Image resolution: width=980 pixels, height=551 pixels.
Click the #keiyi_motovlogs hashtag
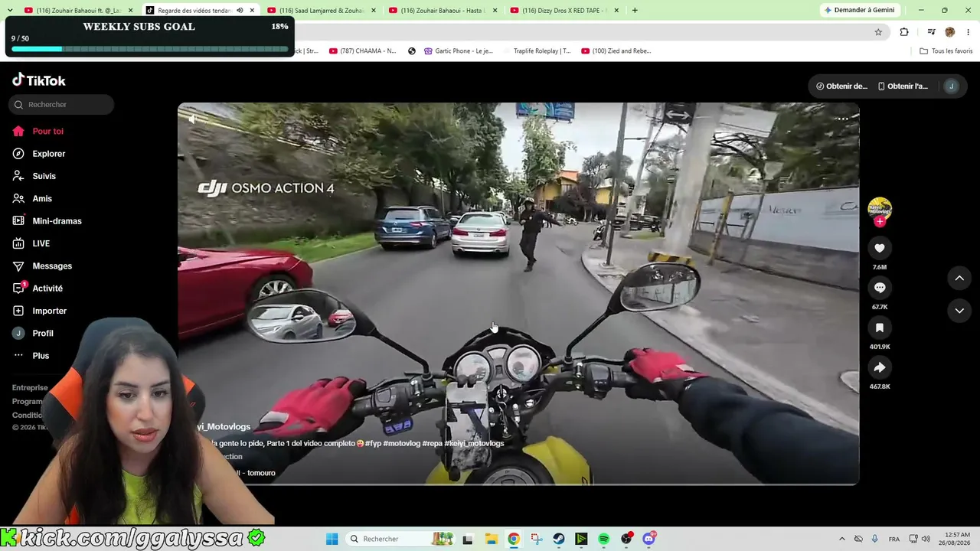pos(474,443)
